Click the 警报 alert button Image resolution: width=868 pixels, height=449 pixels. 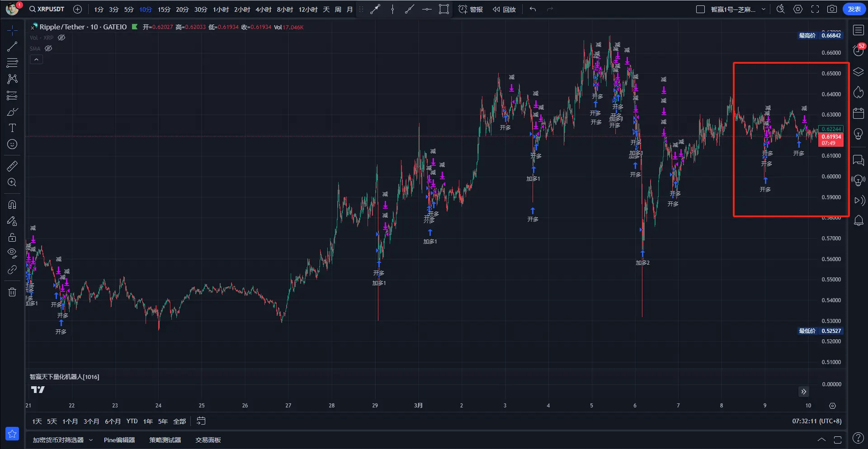471,9
